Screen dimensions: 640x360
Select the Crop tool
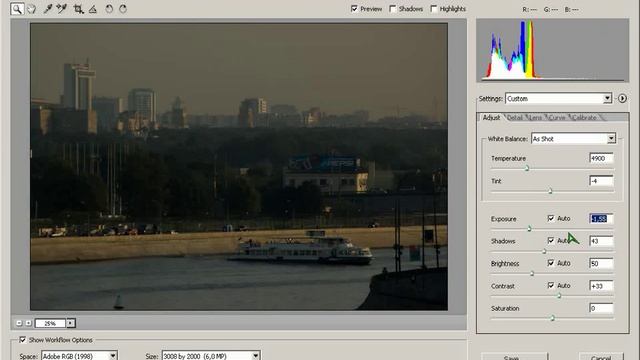[78, 9]
